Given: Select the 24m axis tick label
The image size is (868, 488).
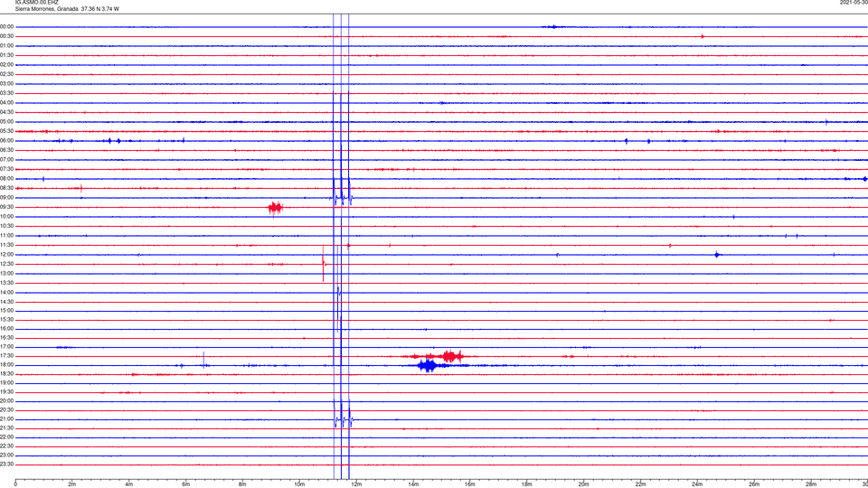Looking at the screenshot, I should [x=697, y=484].
